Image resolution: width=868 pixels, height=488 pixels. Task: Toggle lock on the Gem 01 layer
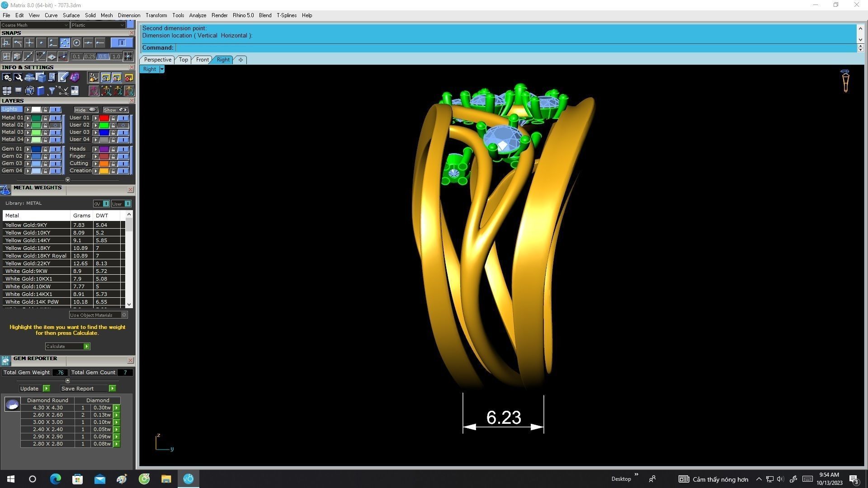(45, 149)
